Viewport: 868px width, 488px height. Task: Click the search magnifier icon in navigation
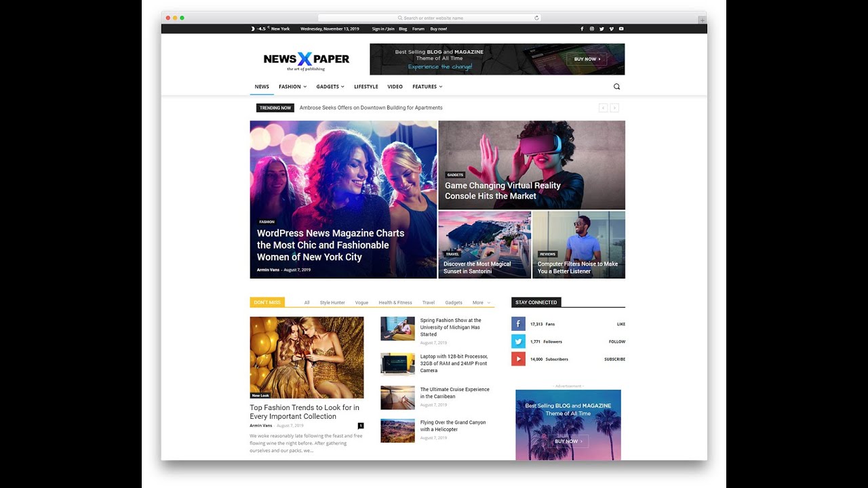point(616,87)
